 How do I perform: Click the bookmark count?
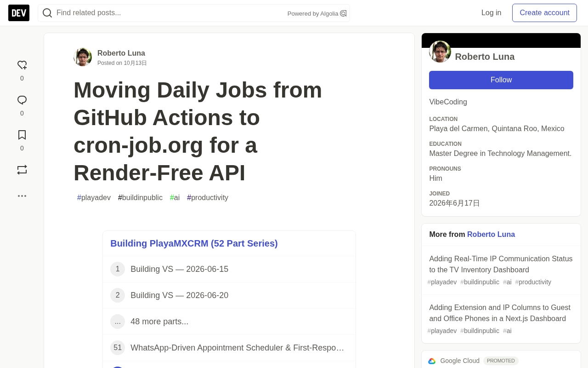coord(22,148)
